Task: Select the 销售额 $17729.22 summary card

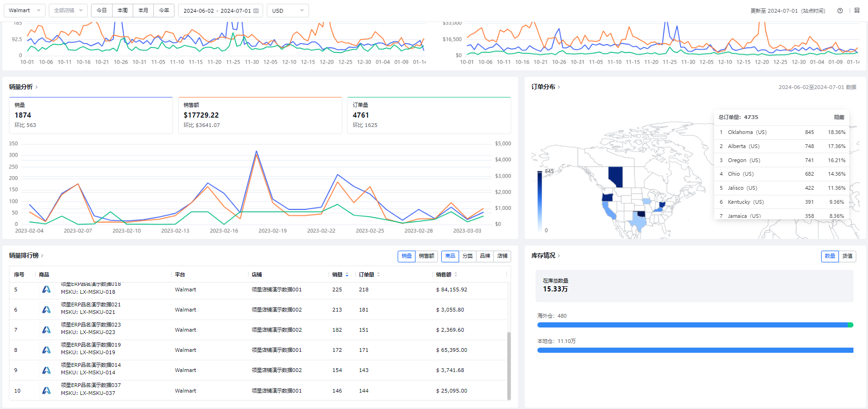Action: [260, 115]
